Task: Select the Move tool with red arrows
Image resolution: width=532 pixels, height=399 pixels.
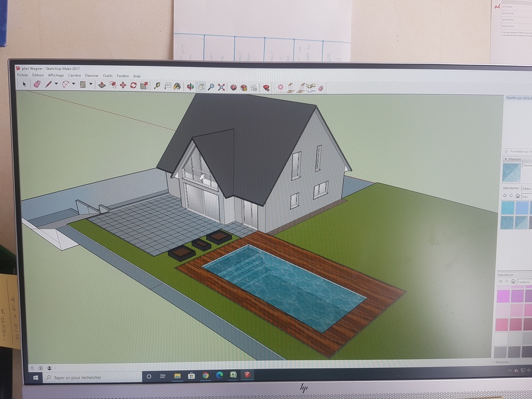Action: click(x=123, y=85)
